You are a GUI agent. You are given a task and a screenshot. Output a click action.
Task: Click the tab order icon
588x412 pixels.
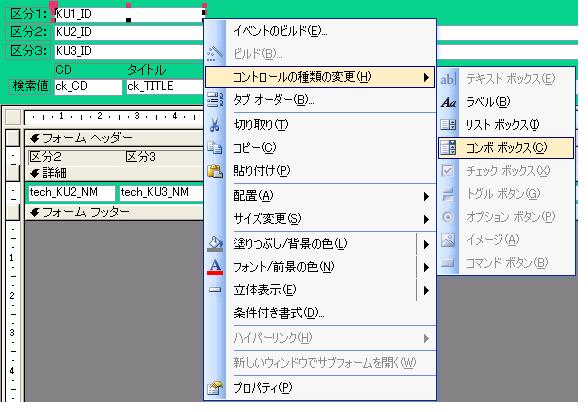pyautogui.click(x=215, y=100)
